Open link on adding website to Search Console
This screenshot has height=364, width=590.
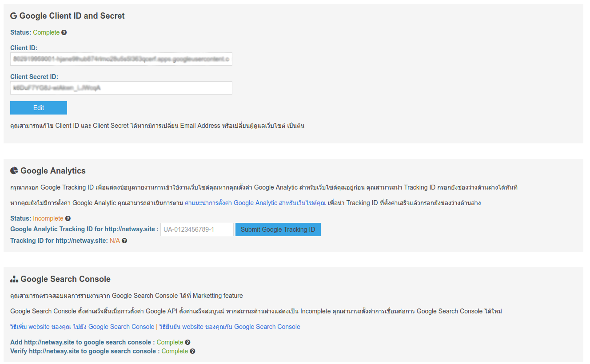click(x=82, y=327)
